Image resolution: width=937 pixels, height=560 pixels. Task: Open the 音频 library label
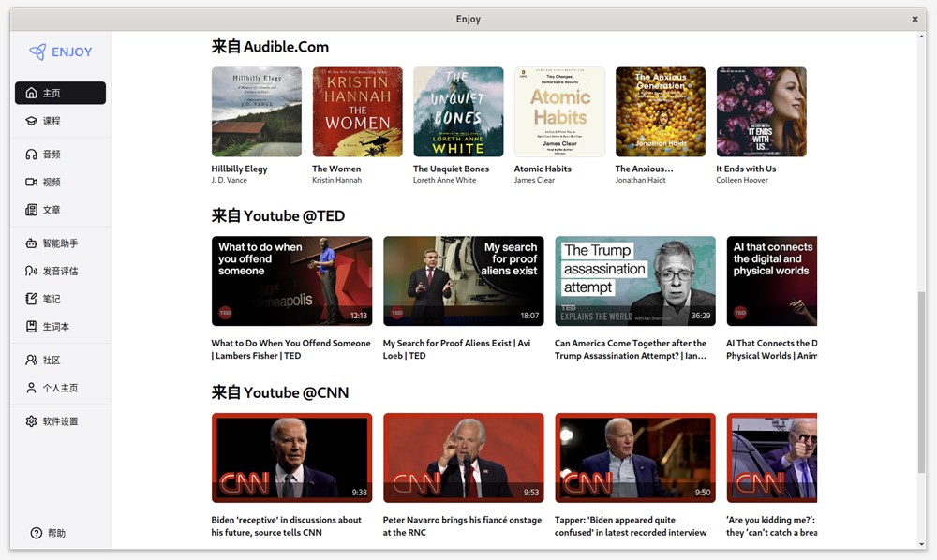point(52,154)
